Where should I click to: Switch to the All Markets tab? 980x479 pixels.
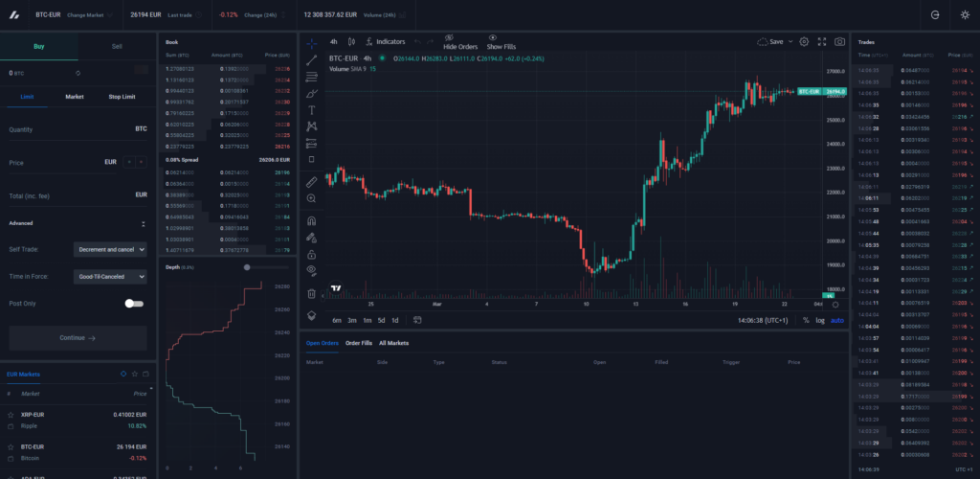(x=393, y=343)
